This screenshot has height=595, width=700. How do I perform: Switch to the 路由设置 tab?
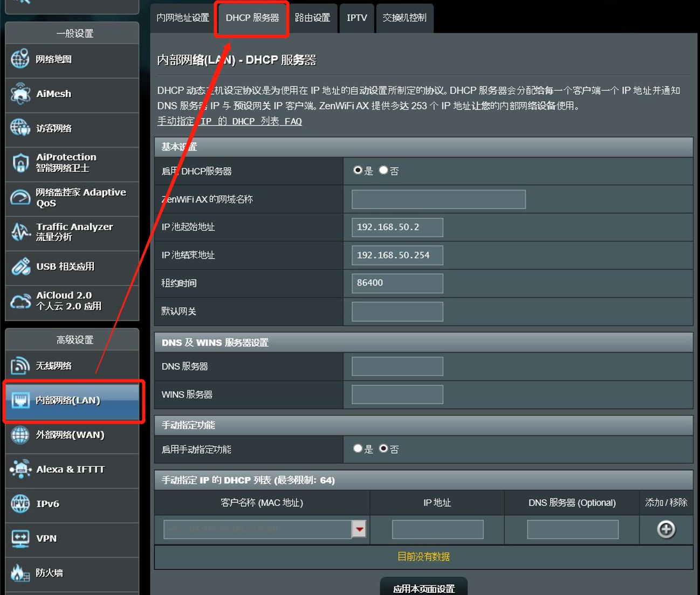(312, 18)
